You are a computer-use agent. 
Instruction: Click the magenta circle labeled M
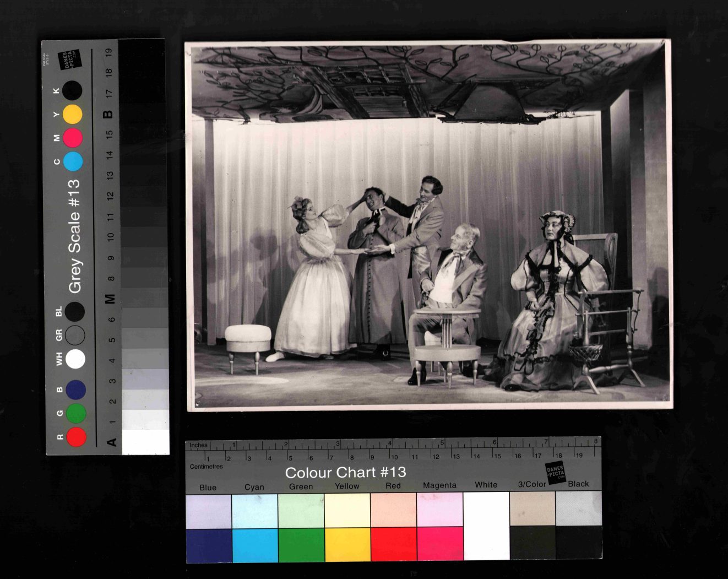click(x=73, y=138)
